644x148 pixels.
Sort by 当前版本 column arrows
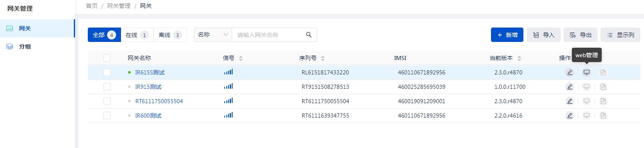519,58
